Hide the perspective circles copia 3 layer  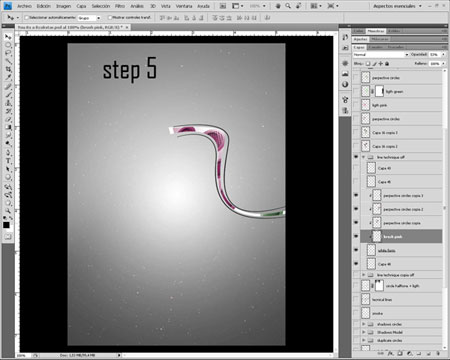pos(356,195)
